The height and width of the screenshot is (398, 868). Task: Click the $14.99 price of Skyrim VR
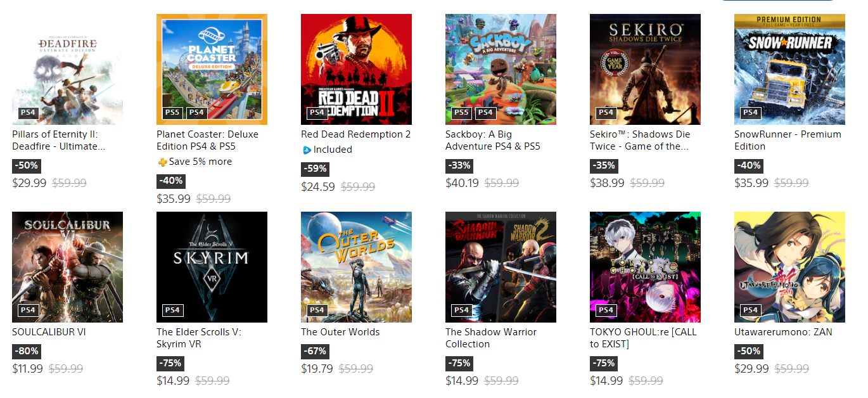[173, 381]
